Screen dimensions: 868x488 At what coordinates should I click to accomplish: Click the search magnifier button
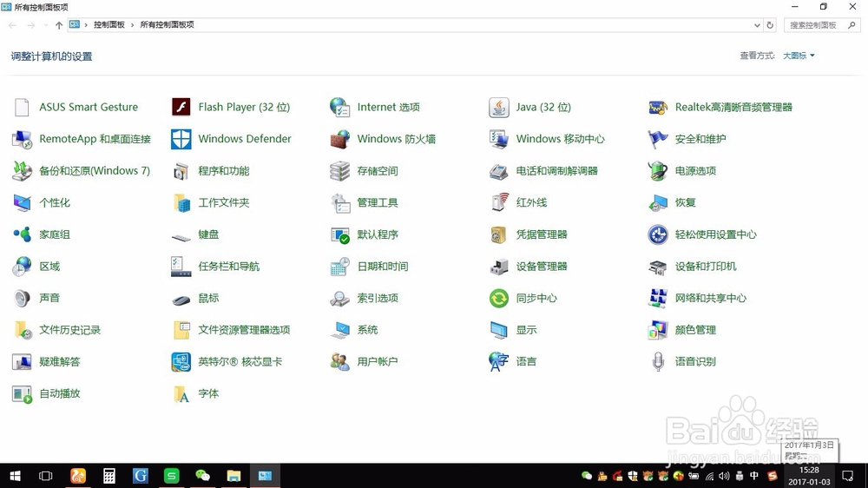coord(852,25)
